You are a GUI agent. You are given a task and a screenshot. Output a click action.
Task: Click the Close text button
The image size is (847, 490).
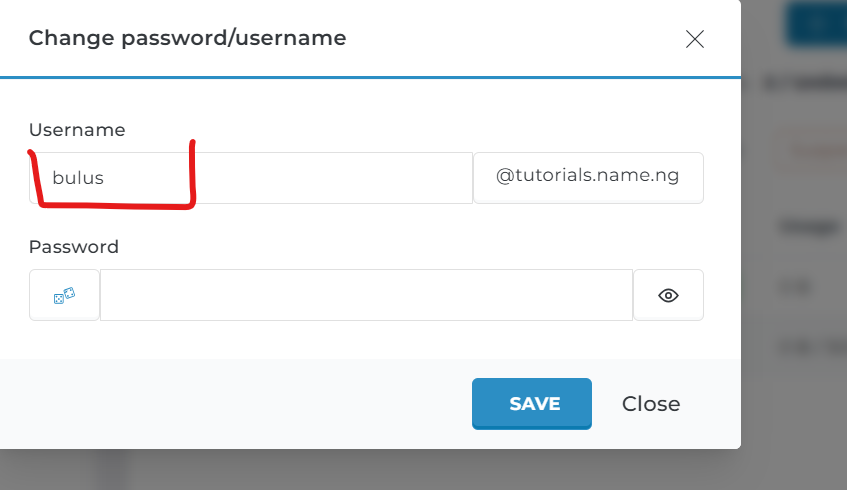coord(651,404)
